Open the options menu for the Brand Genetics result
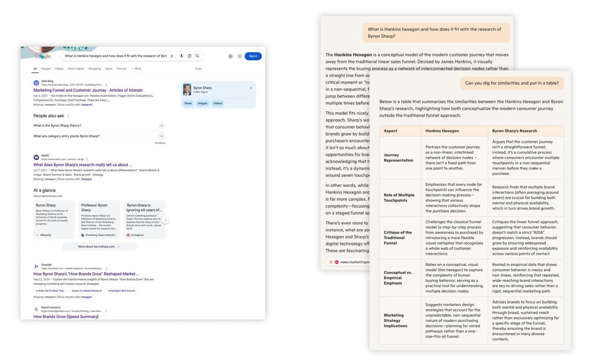 tap(106, 311)
